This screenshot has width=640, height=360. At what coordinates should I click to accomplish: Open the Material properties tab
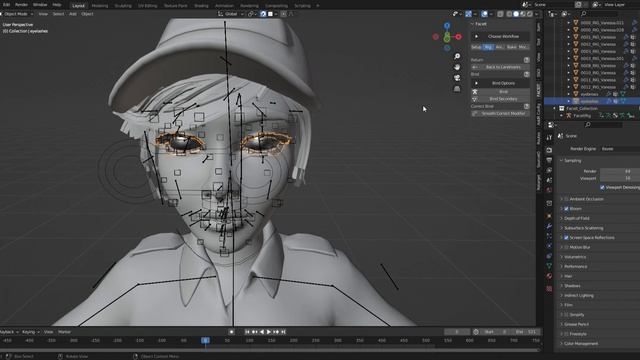pos(549,276)
